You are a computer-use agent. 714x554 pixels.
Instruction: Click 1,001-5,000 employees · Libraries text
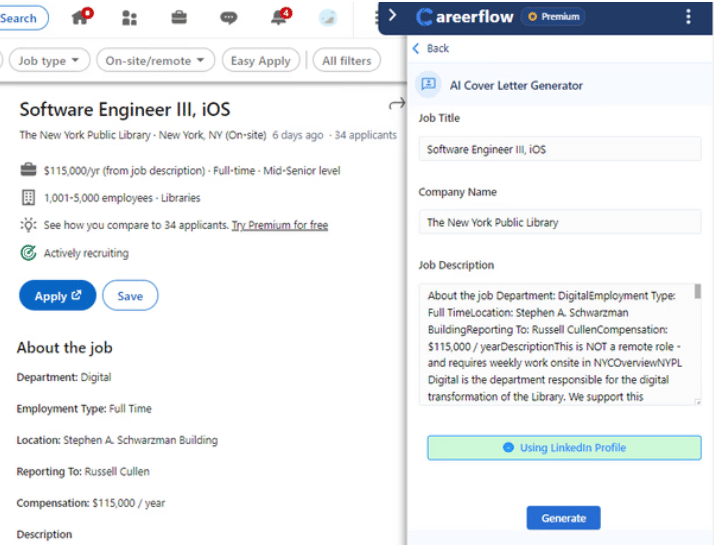[x=122, y=198]
